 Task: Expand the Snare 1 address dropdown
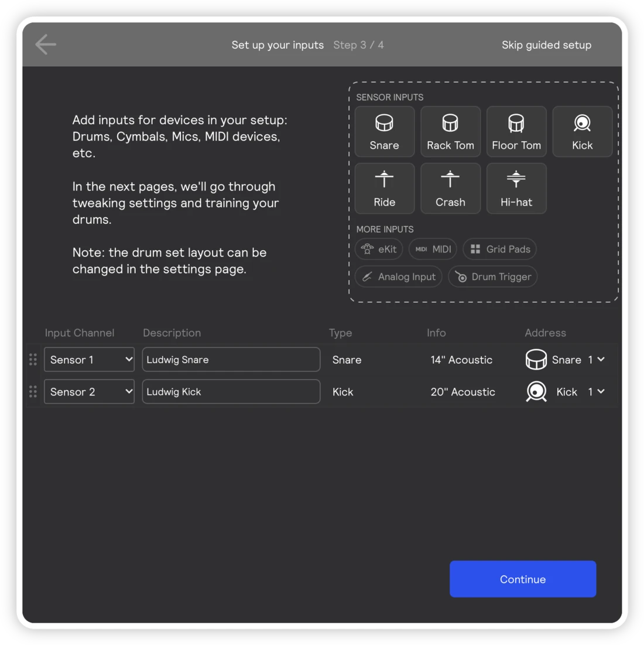click(x=597, y=360)
